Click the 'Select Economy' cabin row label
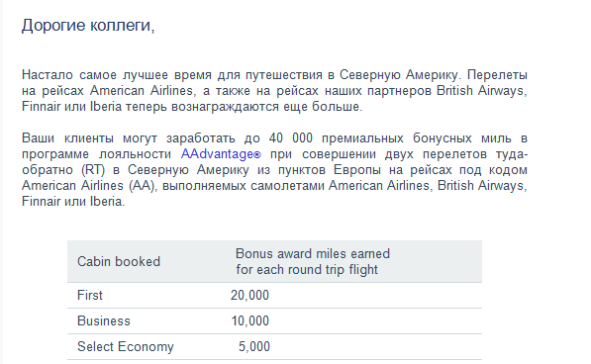Viewport: 591px width, 364px height. click(x=126, y=346)
